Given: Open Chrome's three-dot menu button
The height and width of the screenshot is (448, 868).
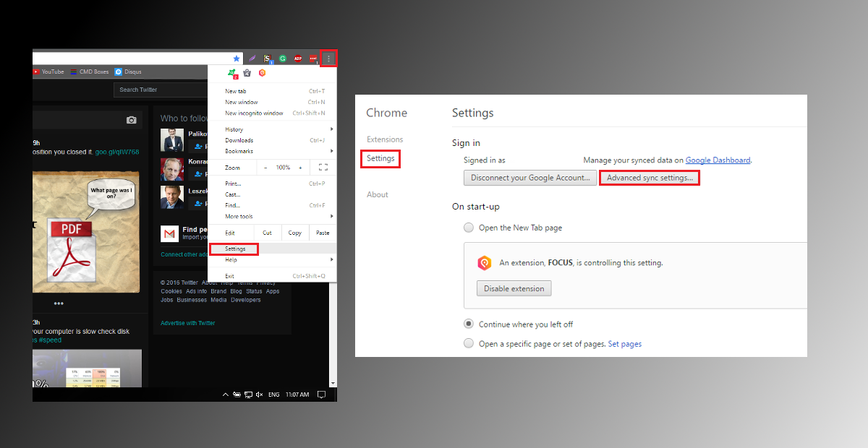Looking at the screenshot, I should 328,59.
